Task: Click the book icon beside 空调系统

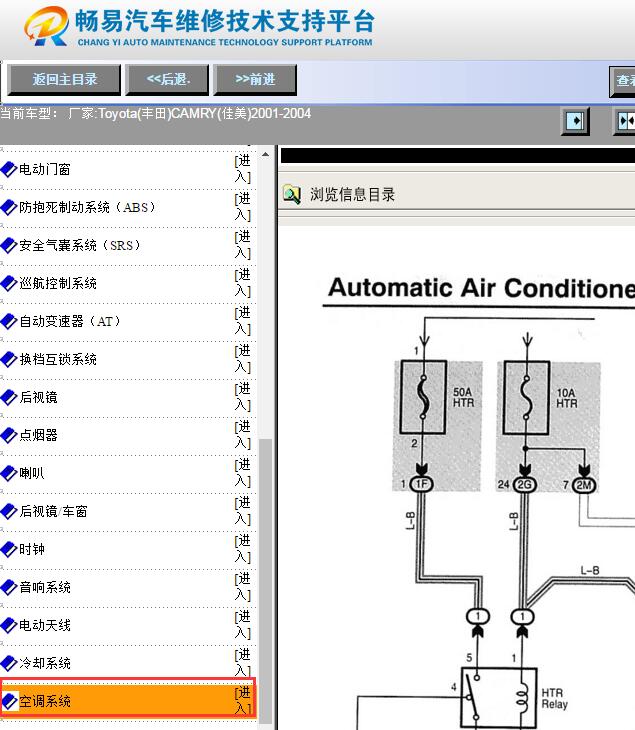Action: click(x=9, y=701)
